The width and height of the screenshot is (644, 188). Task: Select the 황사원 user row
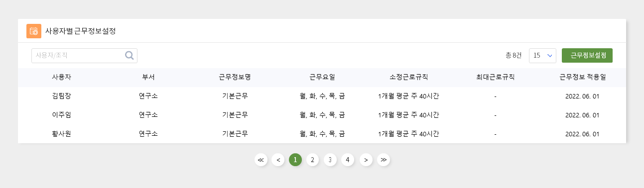tap(322, 134)
